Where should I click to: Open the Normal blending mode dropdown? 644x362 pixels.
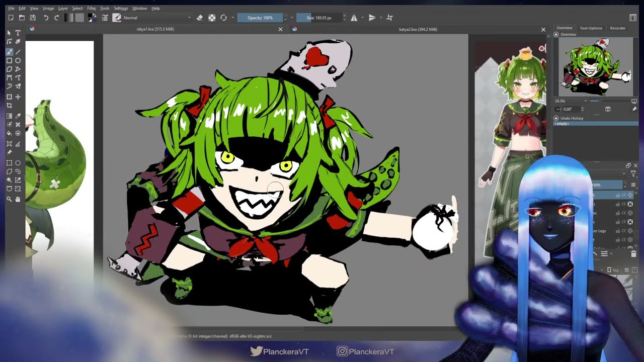tap(157, 18)
